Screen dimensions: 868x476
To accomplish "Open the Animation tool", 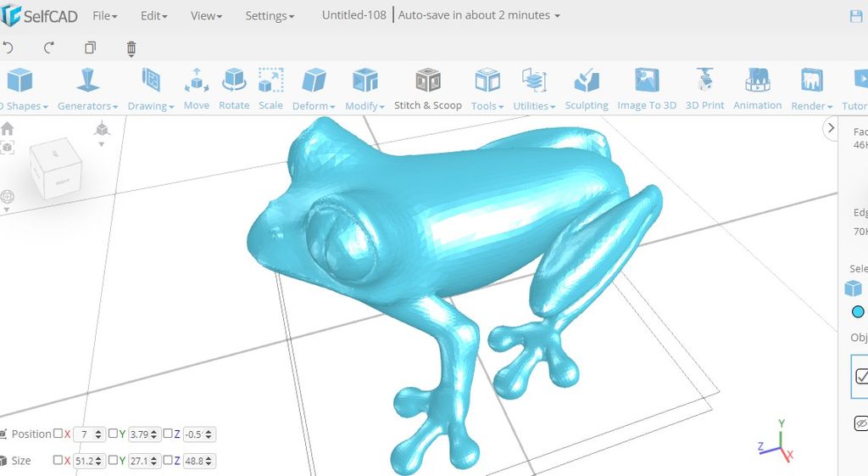I will [757, 88].
